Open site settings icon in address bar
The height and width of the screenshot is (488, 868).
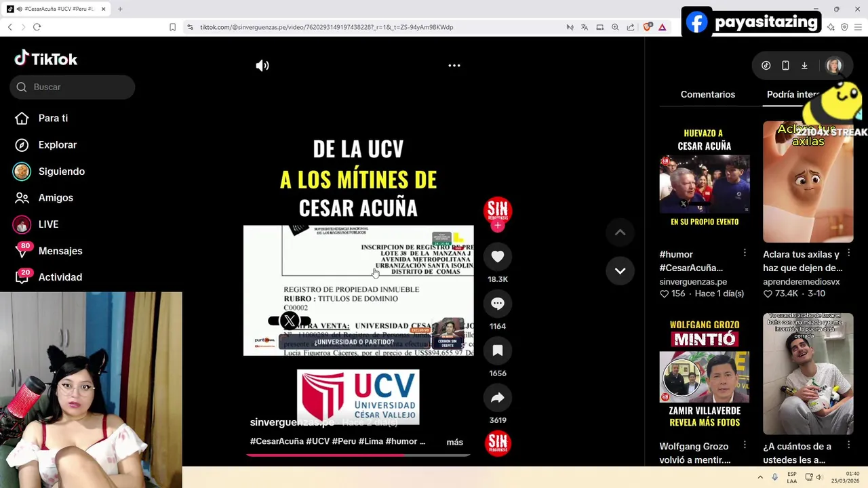tap(190, 27)
